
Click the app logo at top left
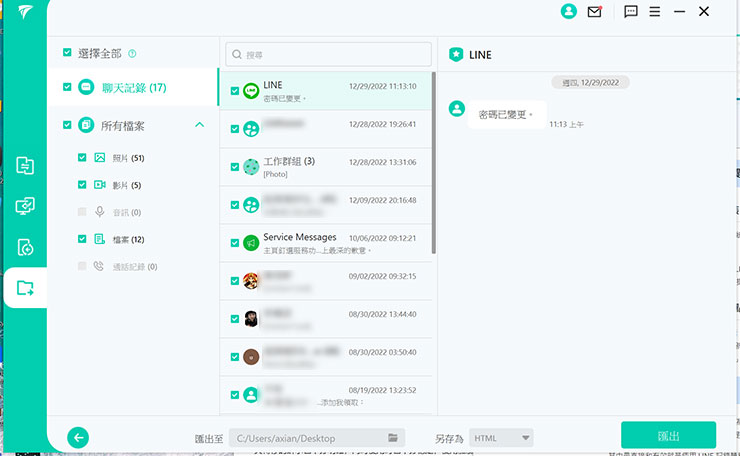(x=25, y=12)
